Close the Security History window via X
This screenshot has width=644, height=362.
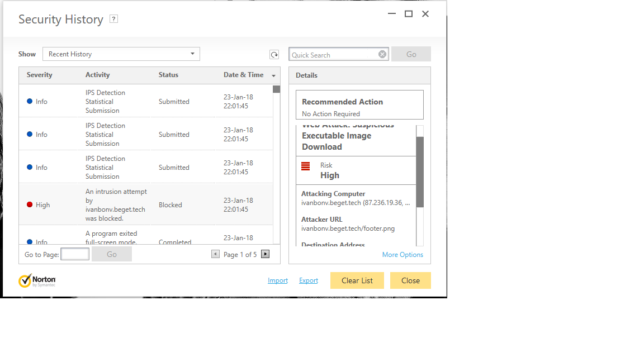coord(425,13)
